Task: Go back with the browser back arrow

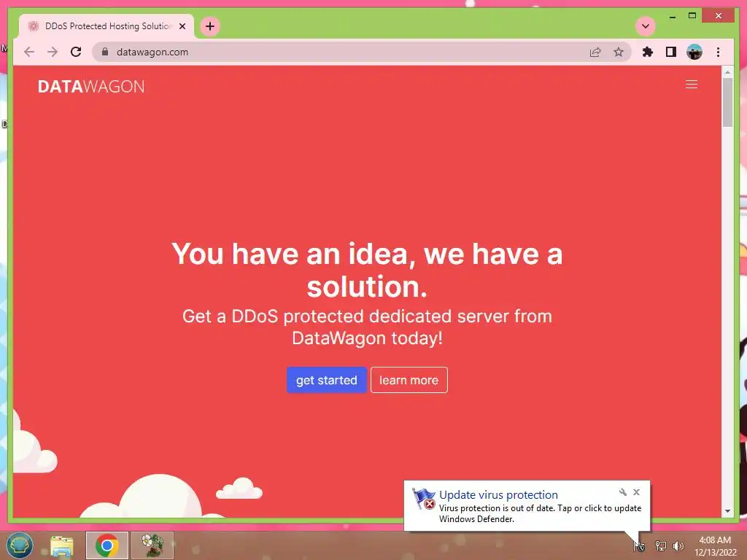Action: 29,52
